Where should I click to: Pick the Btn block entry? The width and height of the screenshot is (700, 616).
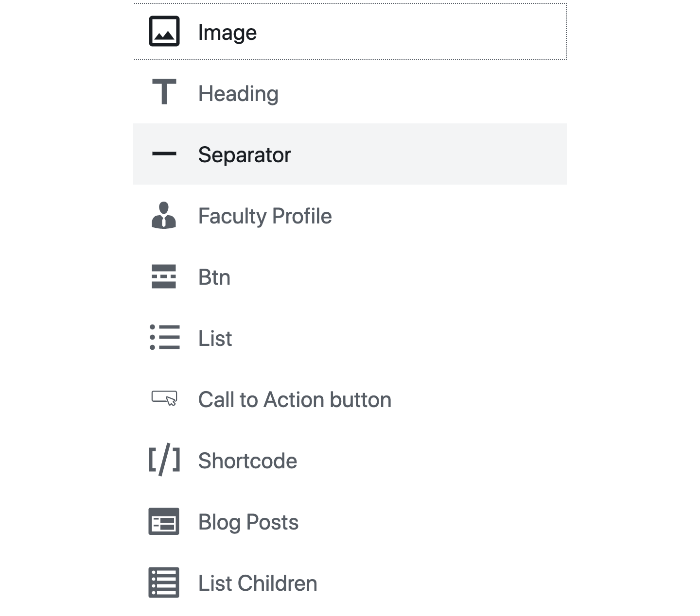[214, 277]
